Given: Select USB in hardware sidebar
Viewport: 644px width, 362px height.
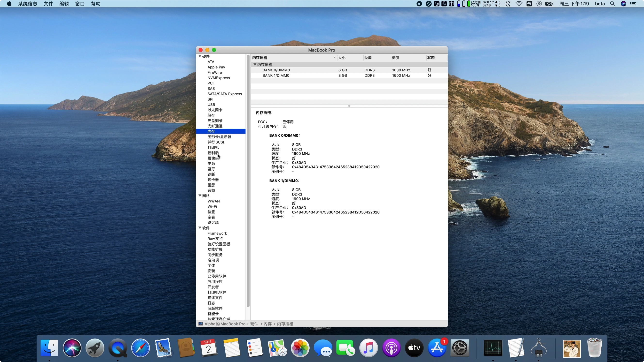Looking at the screenshot, I should click(x=211, y=104).
